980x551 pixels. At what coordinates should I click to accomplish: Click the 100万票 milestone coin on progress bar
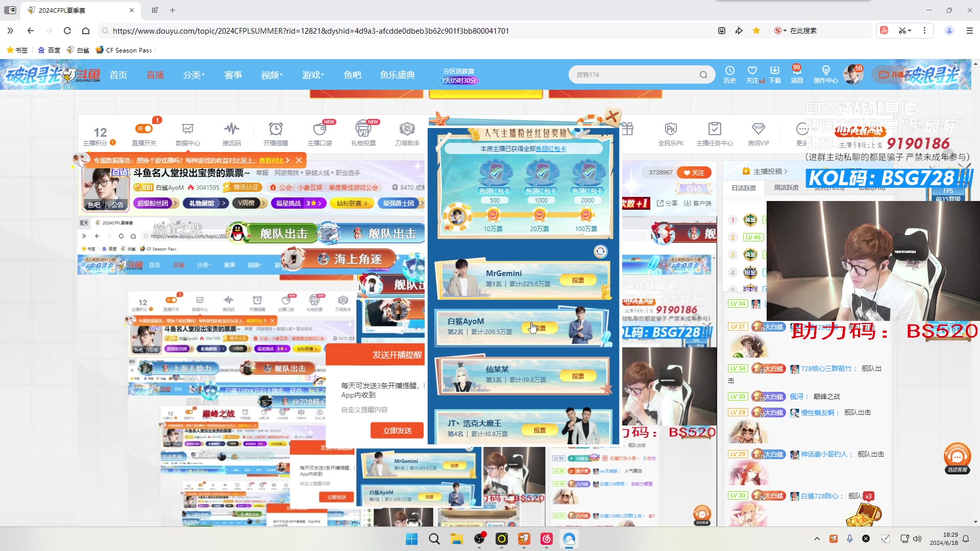[x=586, y=215]
